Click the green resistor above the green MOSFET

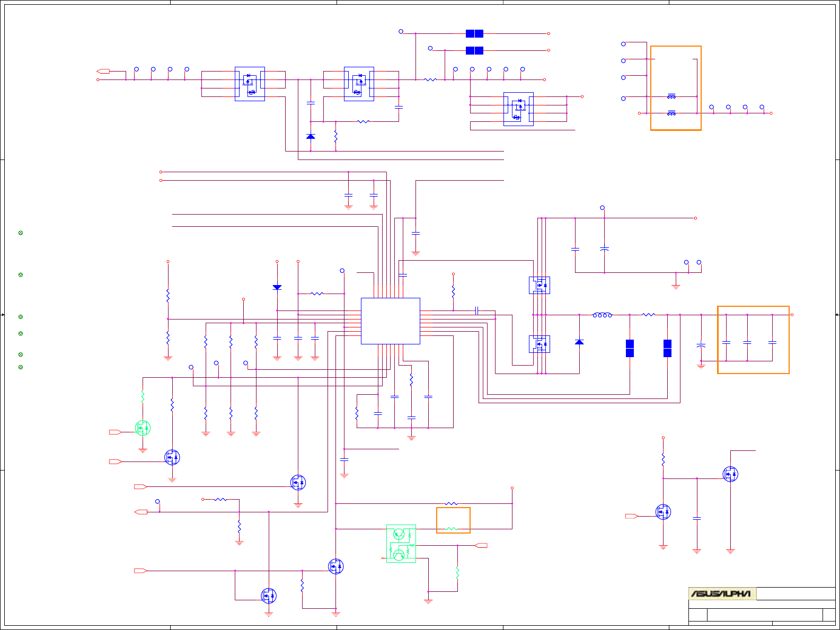tap(143, 396)
